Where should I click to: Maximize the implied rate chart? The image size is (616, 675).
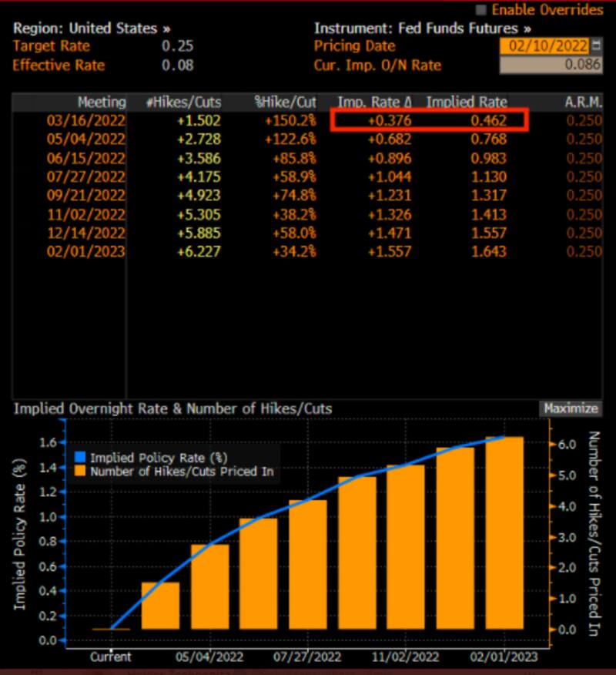570,408
